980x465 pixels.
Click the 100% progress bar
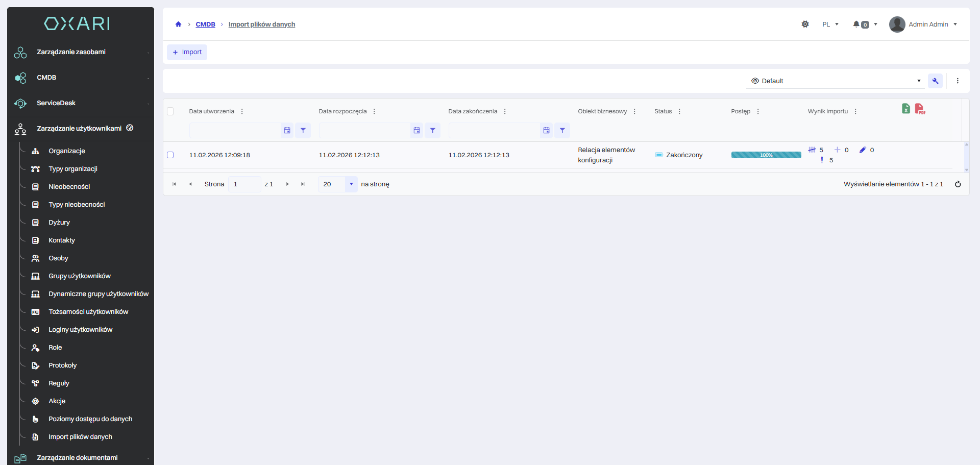tap(766, 155)
